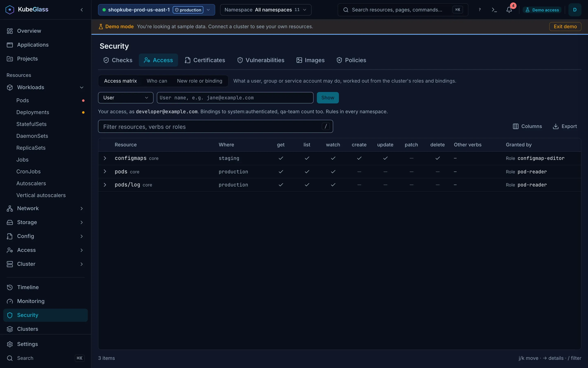588x368 pixels.
Task: Select the Who can view
Action: click(x=157, y=81)
